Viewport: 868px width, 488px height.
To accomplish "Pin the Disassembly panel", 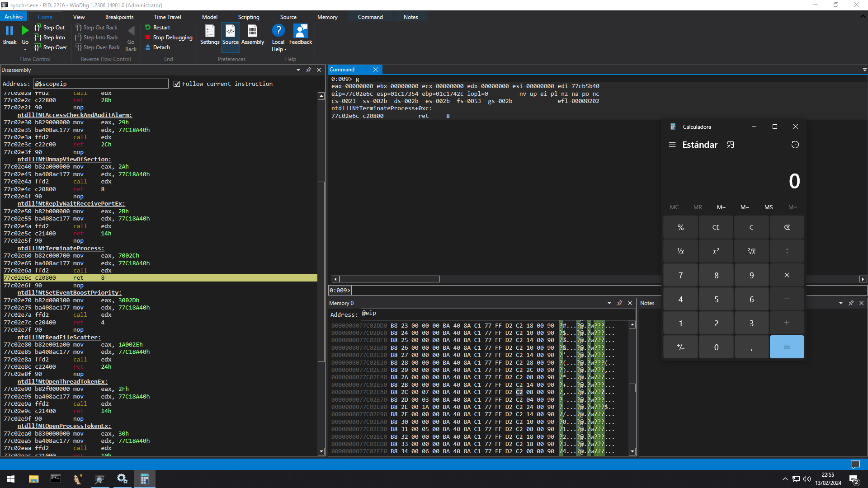I will pos(309,70).
